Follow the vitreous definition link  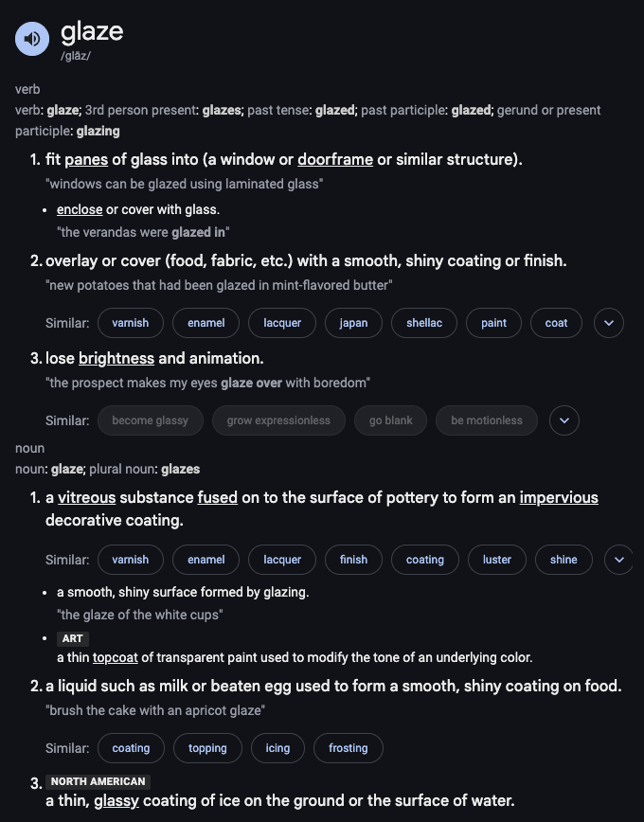click(x=86, y=497)
